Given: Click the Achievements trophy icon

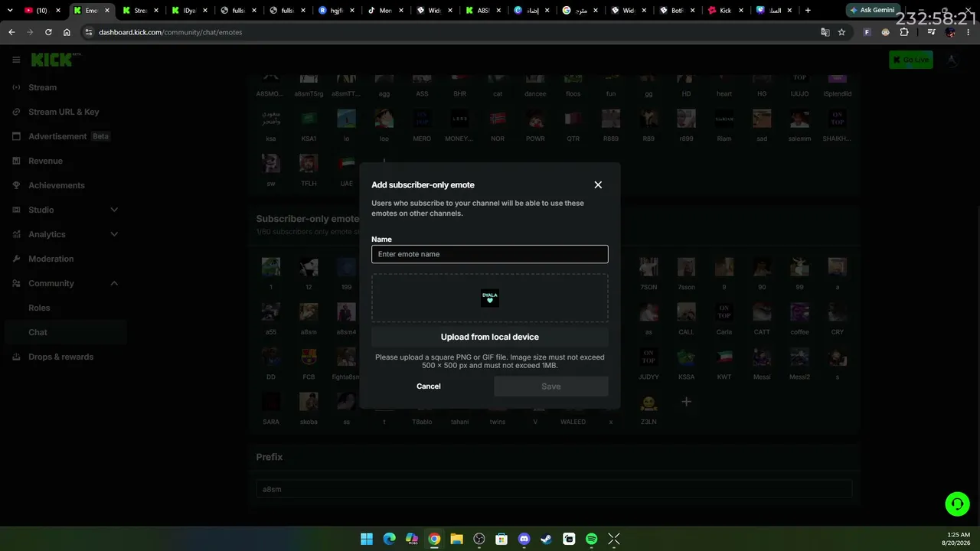Looking at the screenshot, I should tap(16, 185).
